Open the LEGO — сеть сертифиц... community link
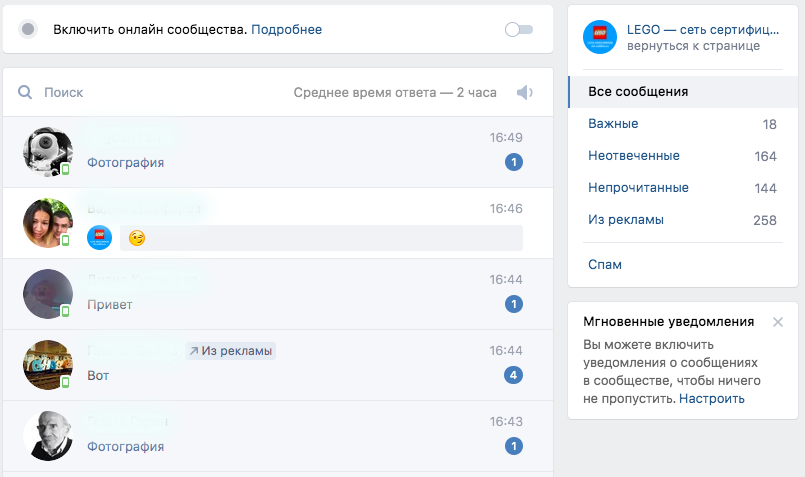 (703, 30)
